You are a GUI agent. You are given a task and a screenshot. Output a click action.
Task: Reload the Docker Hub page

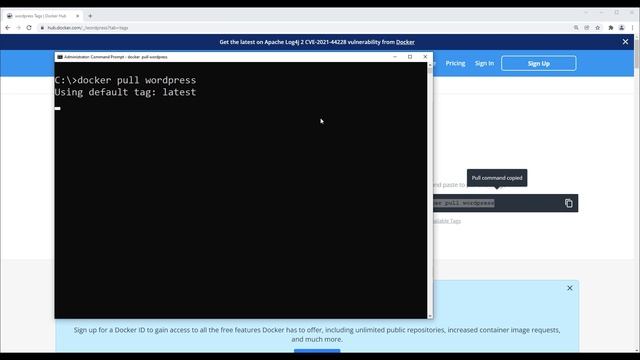click(x=29, y=28)
